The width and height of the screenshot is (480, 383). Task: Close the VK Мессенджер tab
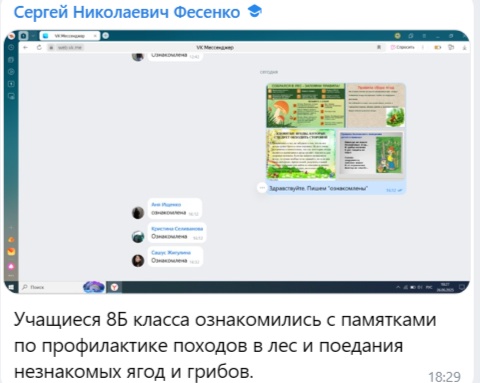coord(95,36)
